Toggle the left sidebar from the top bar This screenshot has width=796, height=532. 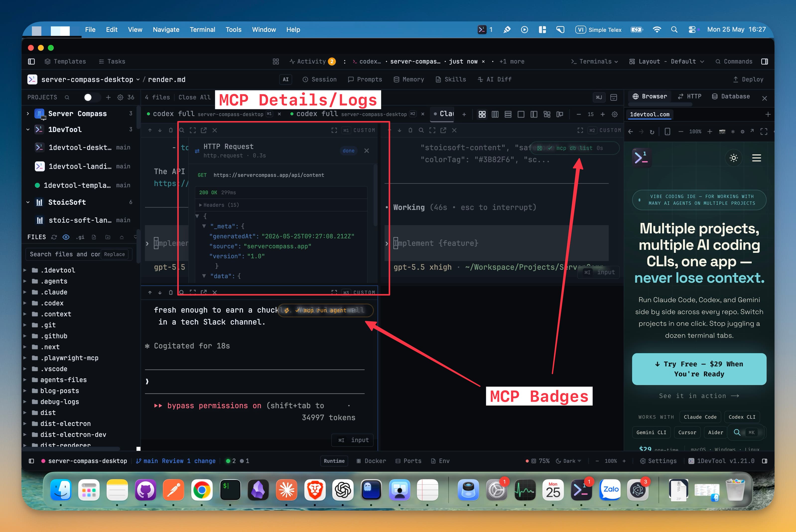(x=31, y=62)
